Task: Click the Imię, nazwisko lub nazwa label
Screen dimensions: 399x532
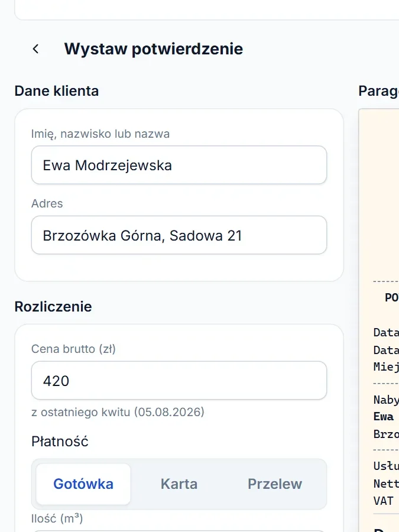Action: coord(100,134)
